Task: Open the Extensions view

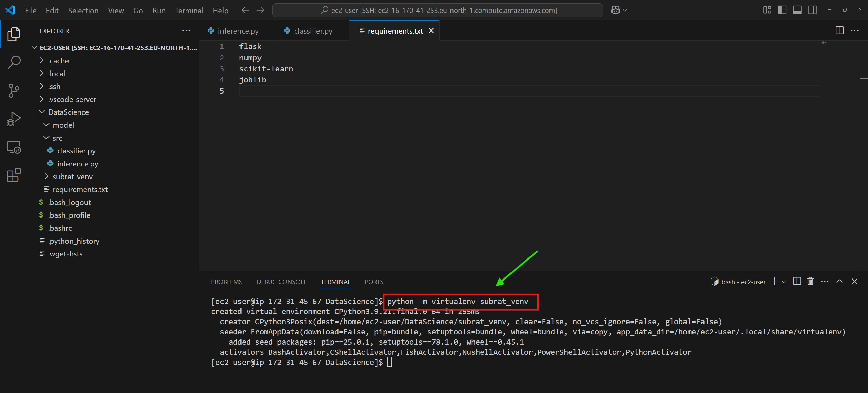Action: (14, 175)
